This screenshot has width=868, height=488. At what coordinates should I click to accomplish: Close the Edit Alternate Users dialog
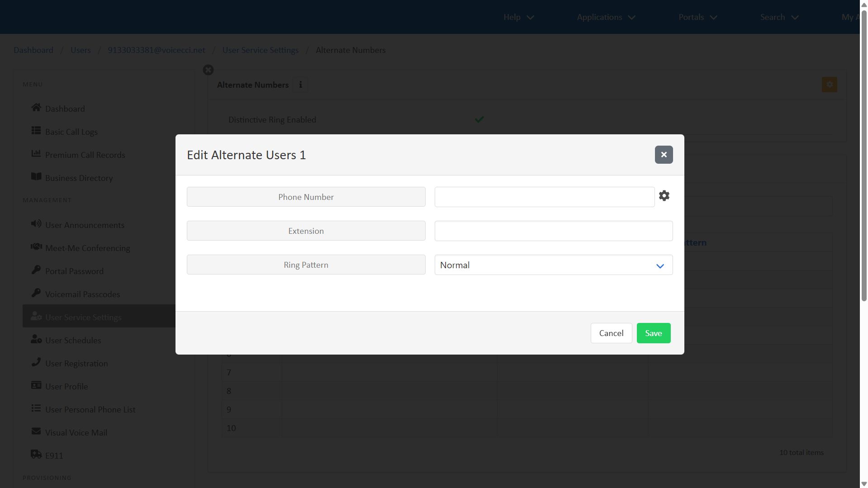click(x=664, y=155)
